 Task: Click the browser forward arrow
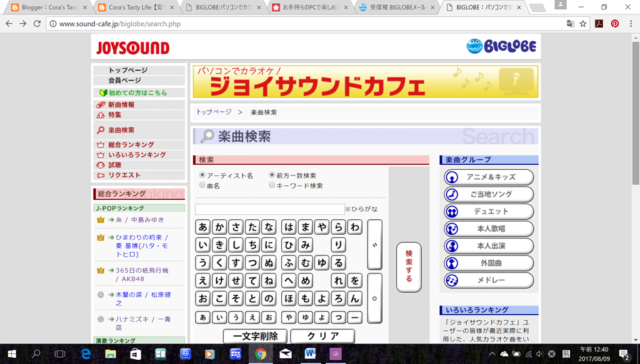pos(23,24)
